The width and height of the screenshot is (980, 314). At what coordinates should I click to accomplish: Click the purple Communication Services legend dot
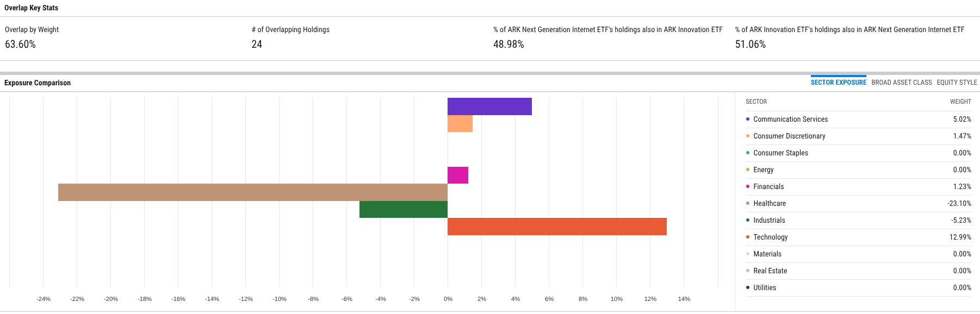click(748, 119)
